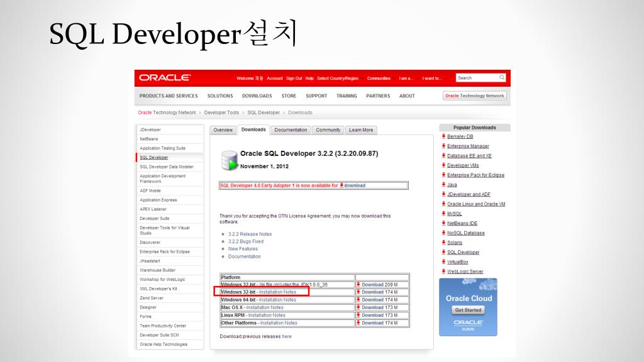Open the 3.2.2 Bugs Fixed link
The height and width of the screenshot is (362, 644).
tap(246, 241)
